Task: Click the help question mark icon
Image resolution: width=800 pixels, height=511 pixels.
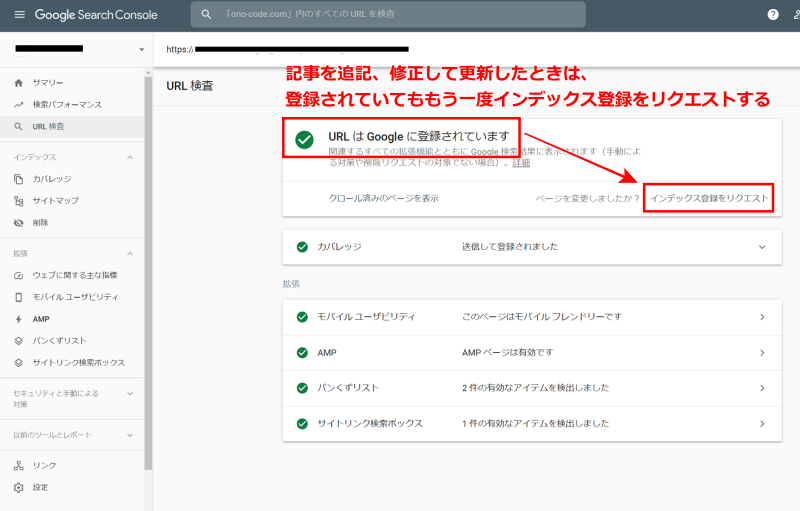Action: pos(773,15)
